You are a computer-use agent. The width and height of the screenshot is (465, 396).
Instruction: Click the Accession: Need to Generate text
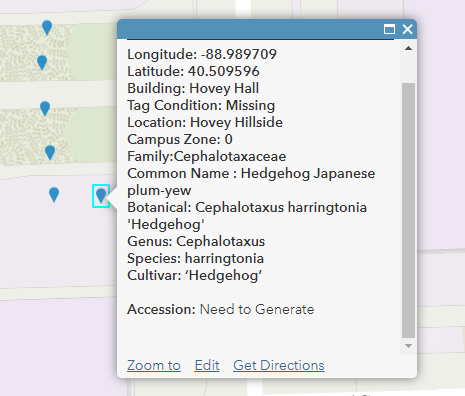[221, 309]
